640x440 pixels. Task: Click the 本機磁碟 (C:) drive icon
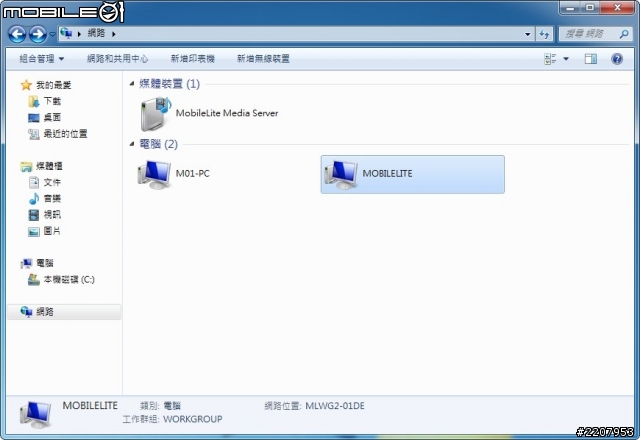click(34, 280)
